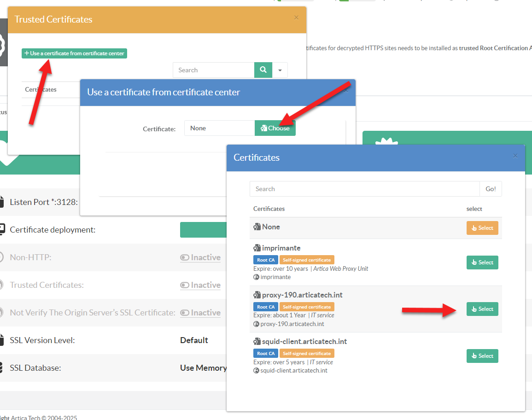Click the certificate icon beside imprimante
Screen dimensions: 532x420
click(x=257, y=248)
